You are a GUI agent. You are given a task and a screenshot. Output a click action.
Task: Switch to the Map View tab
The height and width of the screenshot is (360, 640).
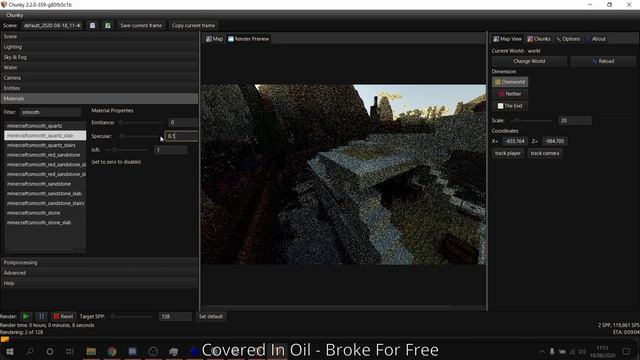point(507,39)
